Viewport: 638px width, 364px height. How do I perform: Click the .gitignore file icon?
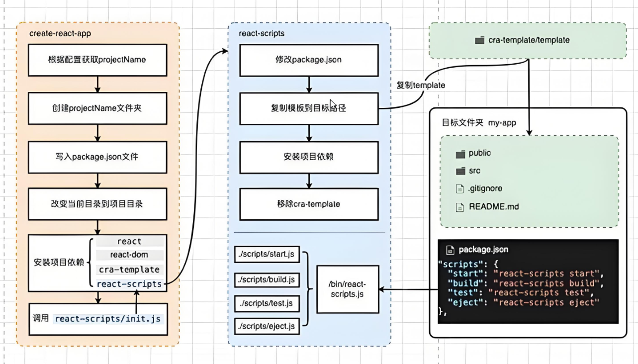click(x=460, y=189)
